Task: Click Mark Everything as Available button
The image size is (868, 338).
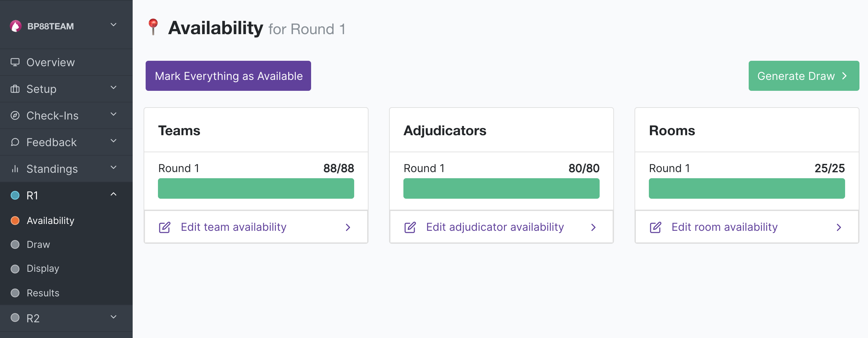Action: click(x=228, y=76)
